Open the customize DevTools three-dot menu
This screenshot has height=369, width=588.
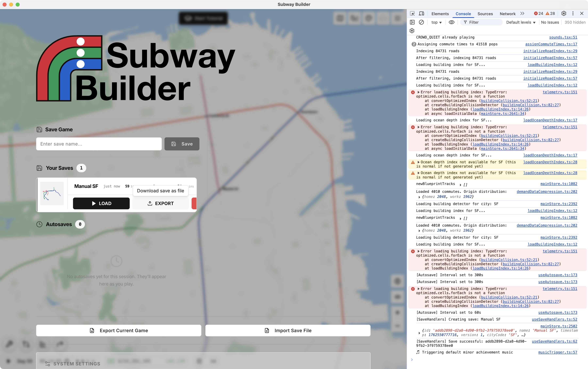pos(573,13)
